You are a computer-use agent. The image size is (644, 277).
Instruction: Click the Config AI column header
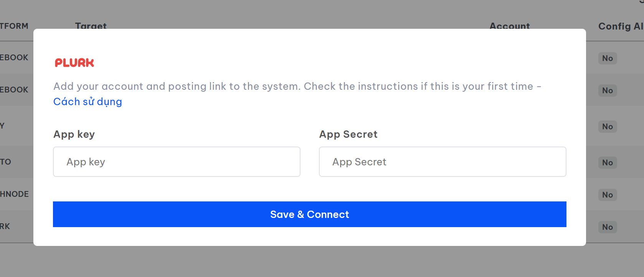pos(620,26)
